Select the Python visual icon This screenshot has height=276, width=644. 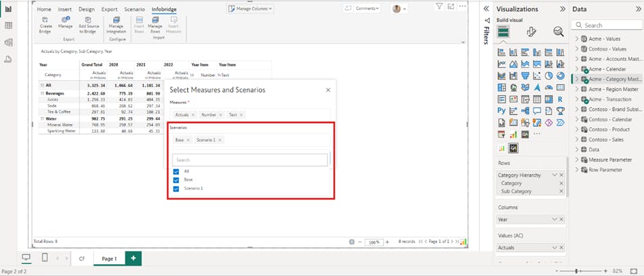pyautogui.click(x=502, y=110)
